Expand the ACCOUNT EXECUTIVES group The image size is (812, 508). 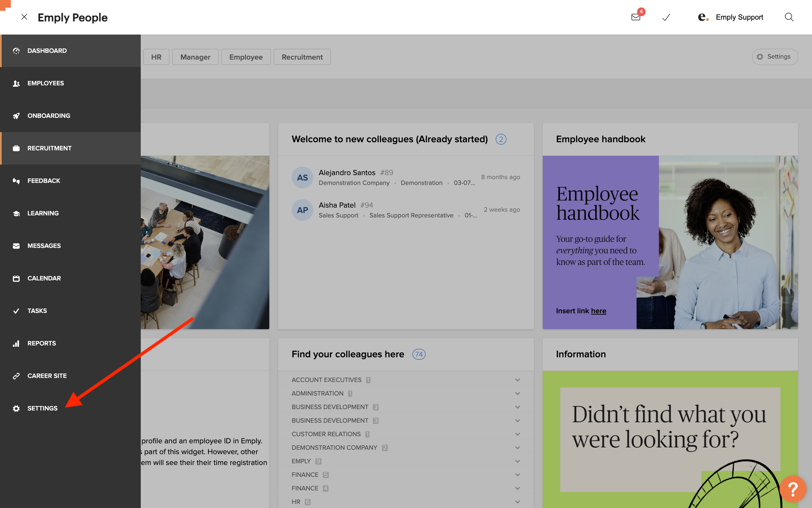point(406,380)
